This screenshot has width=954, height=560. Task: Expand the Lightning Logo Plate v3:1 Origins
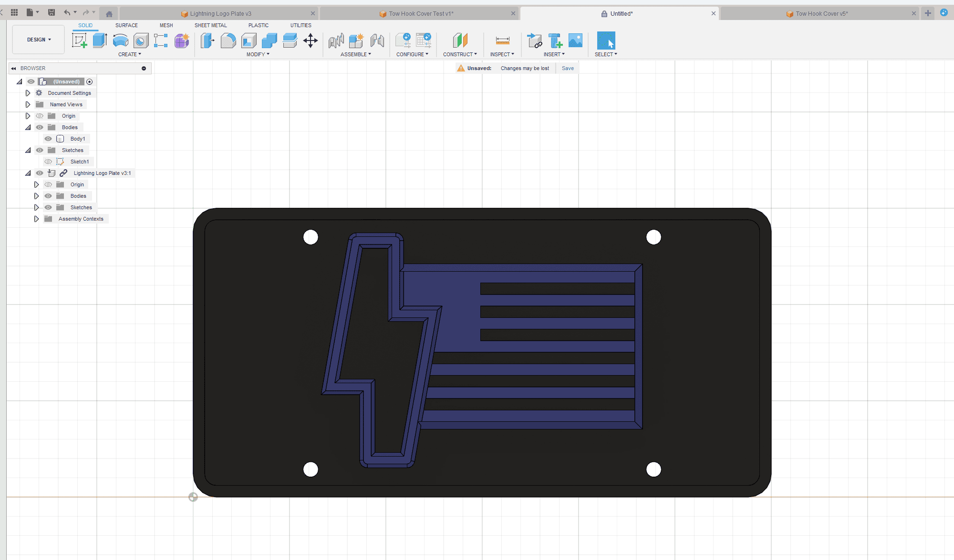coord(37,184)
